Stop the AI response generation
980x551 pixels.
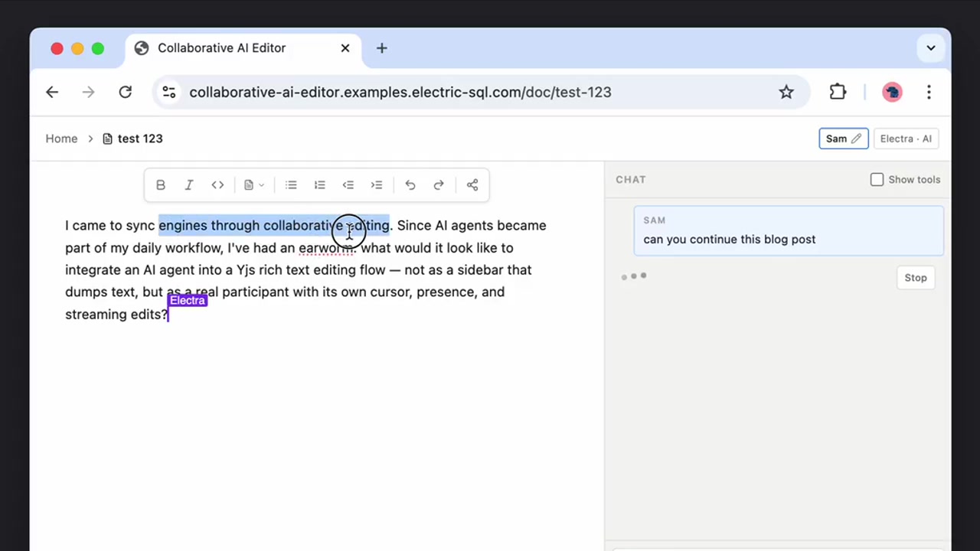pyautogui.click(x=916, y=277)
